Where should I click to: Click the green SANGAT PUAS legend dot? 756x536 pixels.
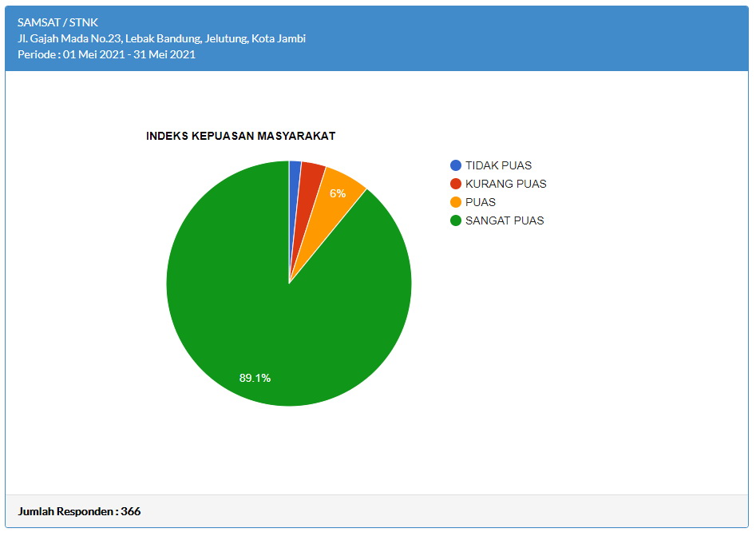pos(456,220)
